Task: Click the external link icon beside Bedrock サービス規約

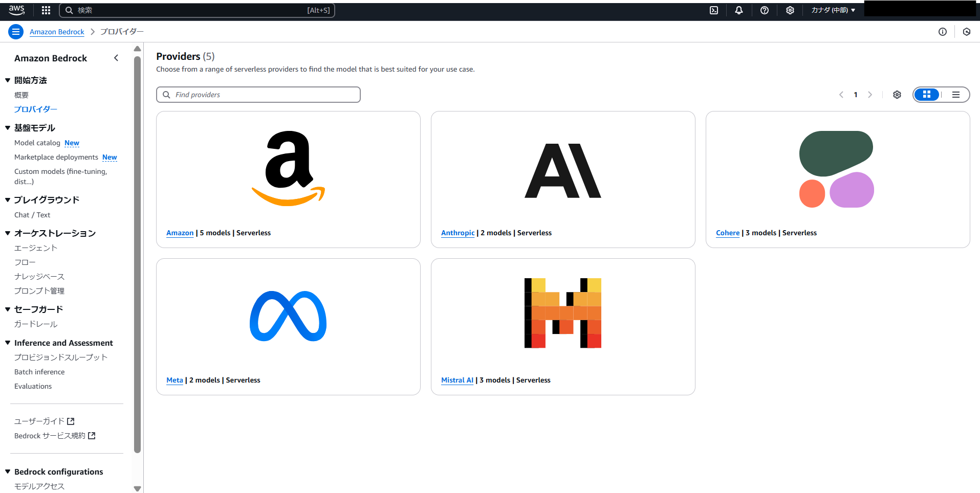Action: [92, 436]
